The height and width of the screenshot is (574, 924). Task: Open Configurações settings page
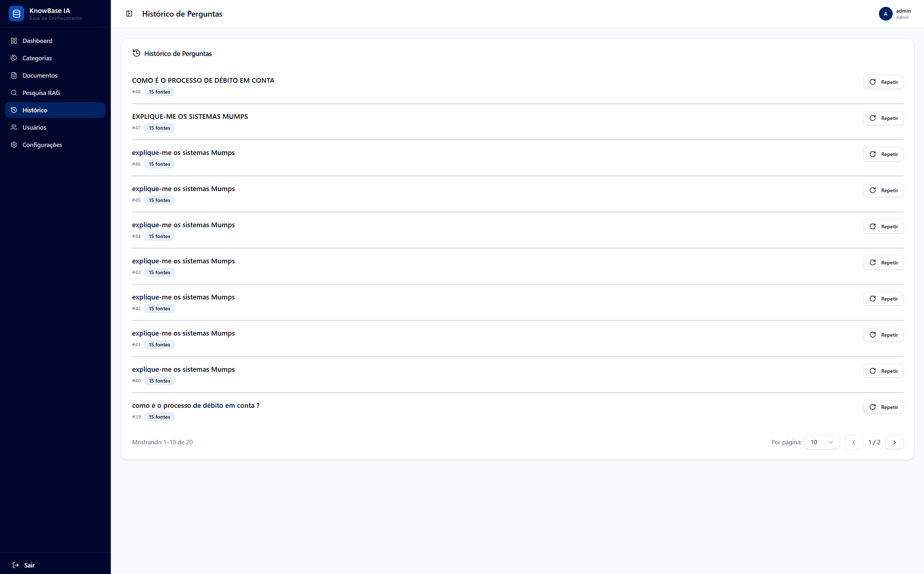[55, 144]
